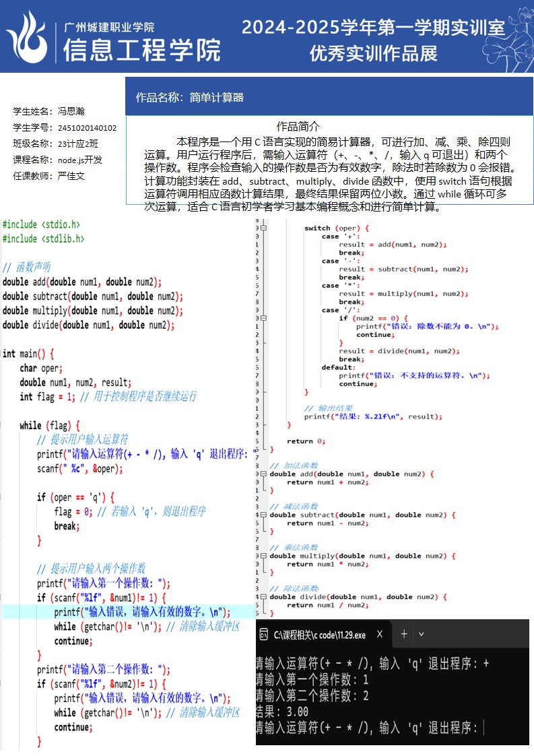The height and width of the screenshot is (756, 534).
Task: Collapse the if (num2 == 0) block
Action: click(x=263, y=318)
